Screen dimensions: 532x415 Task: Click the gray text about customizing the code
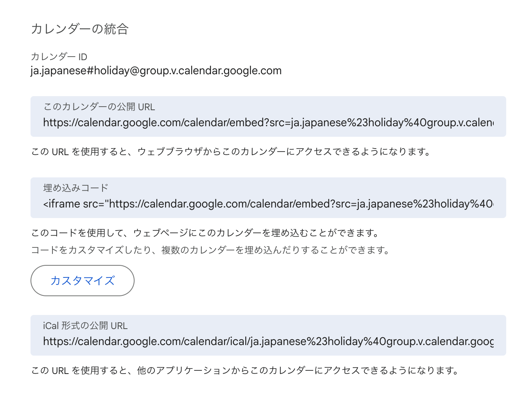coord(210,250)
